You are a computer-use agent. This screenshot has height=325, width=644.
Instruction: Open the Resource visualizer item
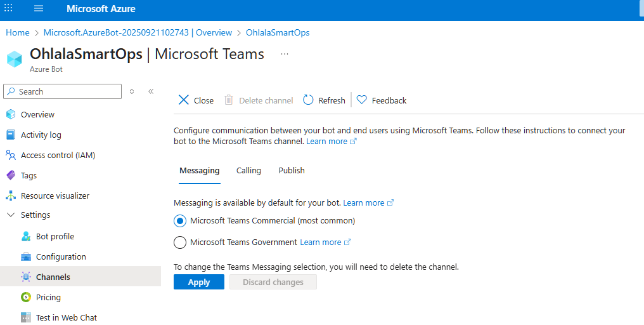(55, 196)
